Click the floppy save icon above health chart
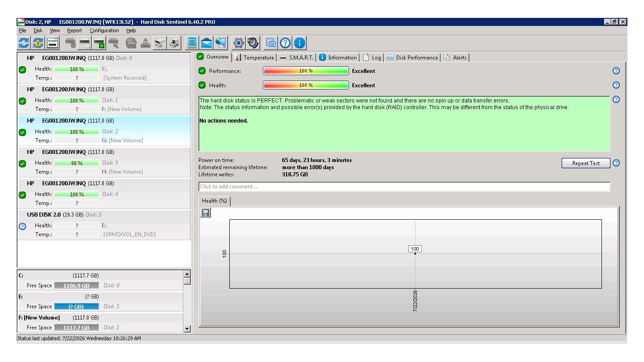This screenshot has width=644, height=362. tap(206, 213)
